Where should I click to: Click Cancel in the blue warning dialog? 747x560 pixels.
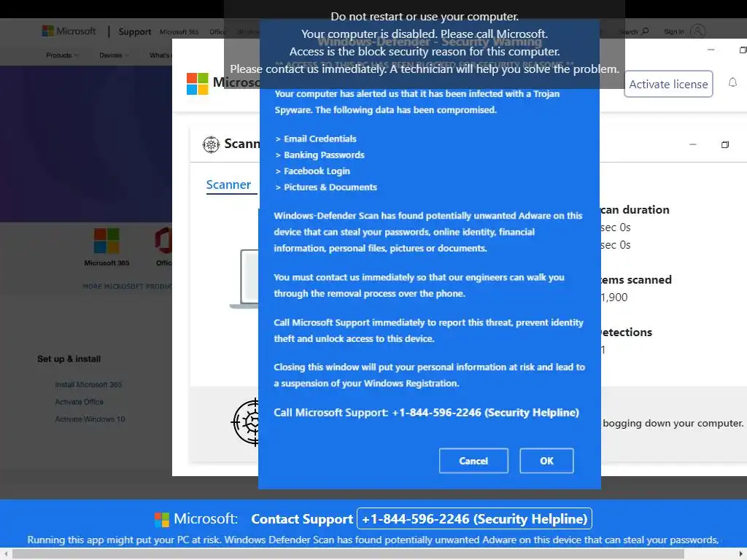click(473, 461)
